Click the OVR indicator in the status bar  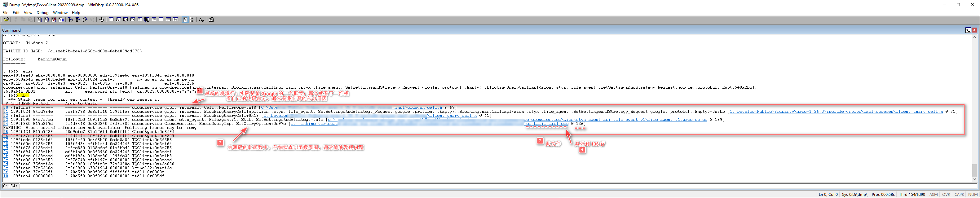946,195
